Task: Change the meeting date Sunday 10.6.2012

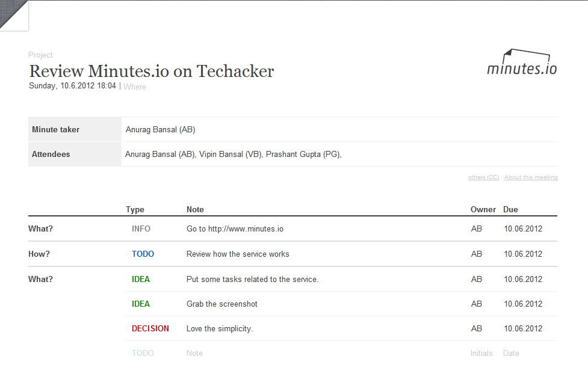Action: [x=72, y=86]
